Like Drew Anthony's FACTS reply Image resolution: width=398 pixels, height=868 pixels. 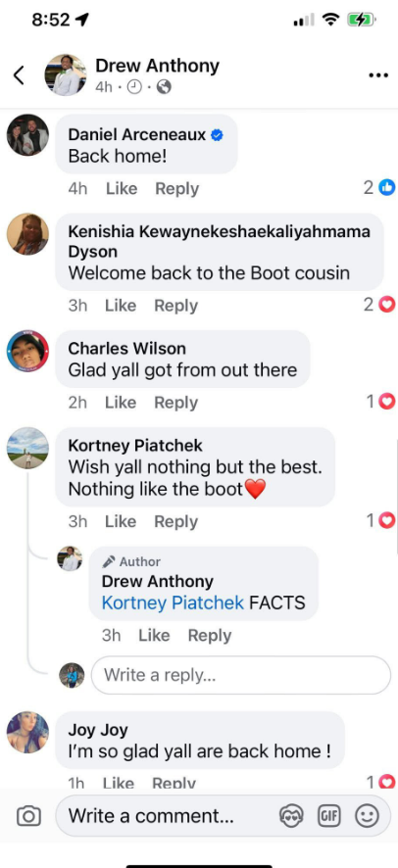[x=154, y=636]
